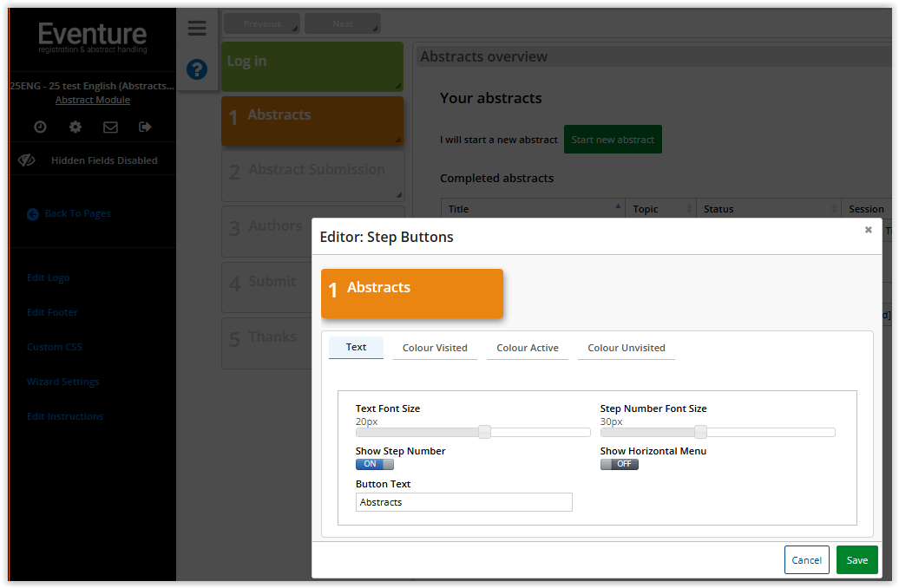Enable the Show Horizontal Menu switch
Screen dimensions: 899x588
[619, 464]
